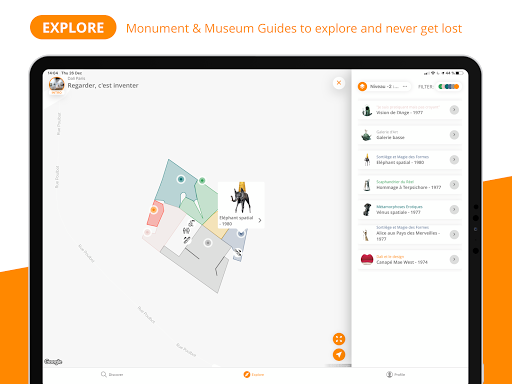Select the gray marker in gray room
The height and width of the screenshot is (384, 512).
[x=208, y=243]
